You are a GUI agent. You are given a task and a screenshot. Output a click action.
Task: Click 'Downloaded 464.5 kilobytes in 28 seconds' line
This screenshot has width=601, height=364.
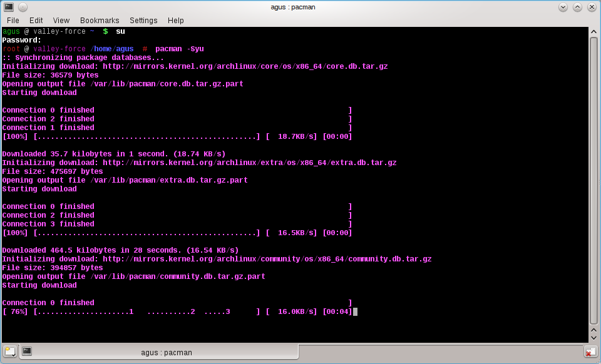point(120,250)
